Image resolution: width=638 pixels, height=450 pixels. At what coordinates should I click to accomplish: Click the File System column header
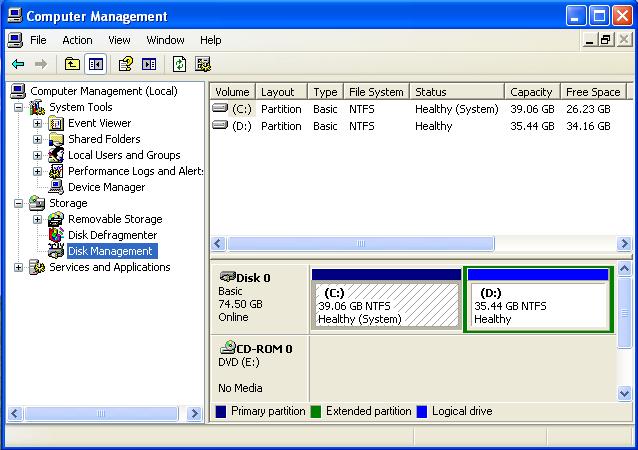pyautogui.click(x=376, y=92)
